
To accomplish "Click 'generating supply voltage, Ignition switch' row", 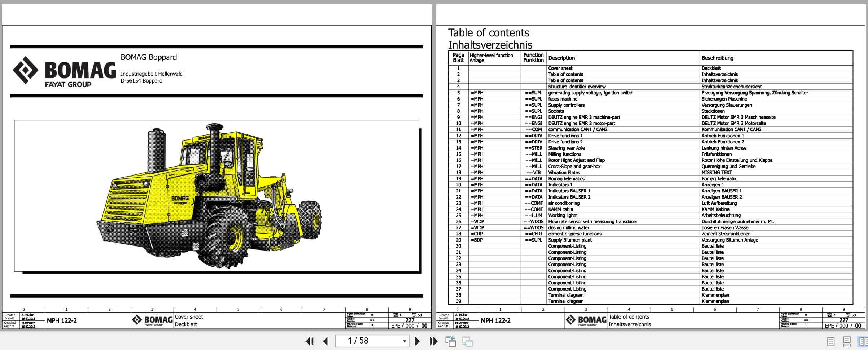I will (591, 93).
